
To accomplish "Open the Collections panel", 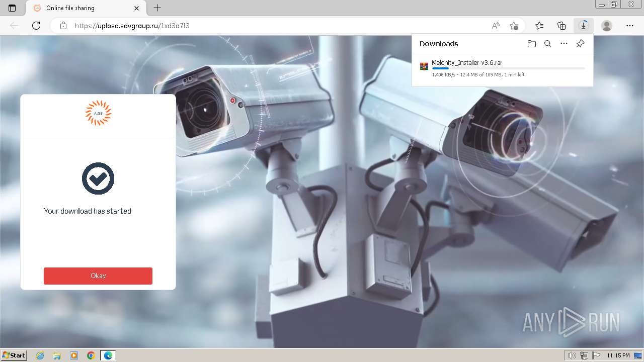I will click(561, 26).
